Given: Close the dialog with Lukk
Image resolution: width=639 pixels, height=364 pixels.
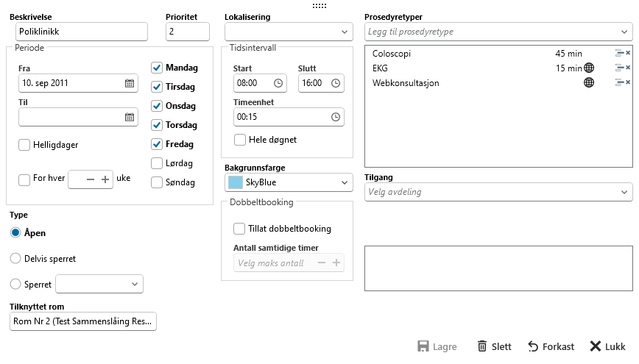Looking at the screenshot, I should tap(607, 346).
